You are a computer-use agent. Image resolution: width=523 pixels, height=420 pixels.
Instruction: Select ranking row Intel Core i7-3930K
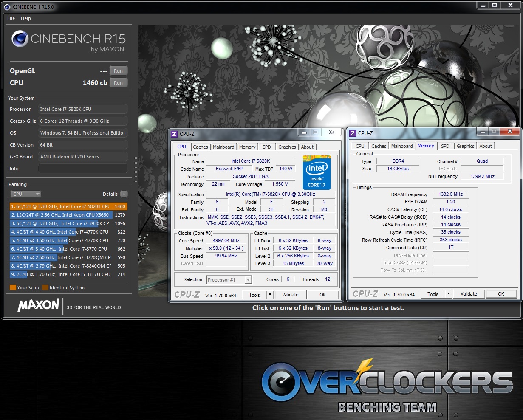click(68, 223)
